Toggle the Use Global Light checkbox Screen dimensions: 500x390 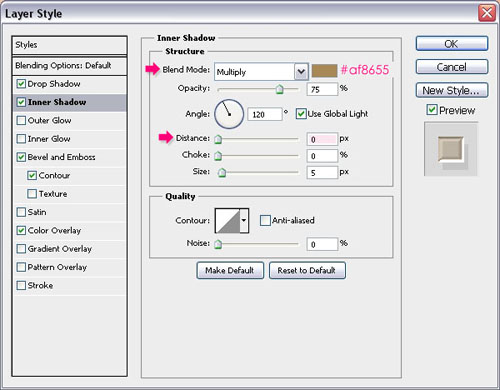point(301,114)
